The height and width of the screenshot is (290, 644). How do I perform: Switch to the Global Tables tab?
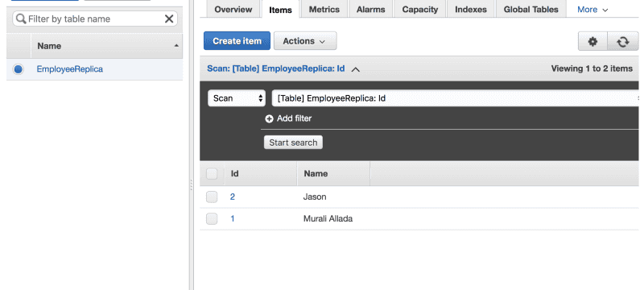pos(530,10)
